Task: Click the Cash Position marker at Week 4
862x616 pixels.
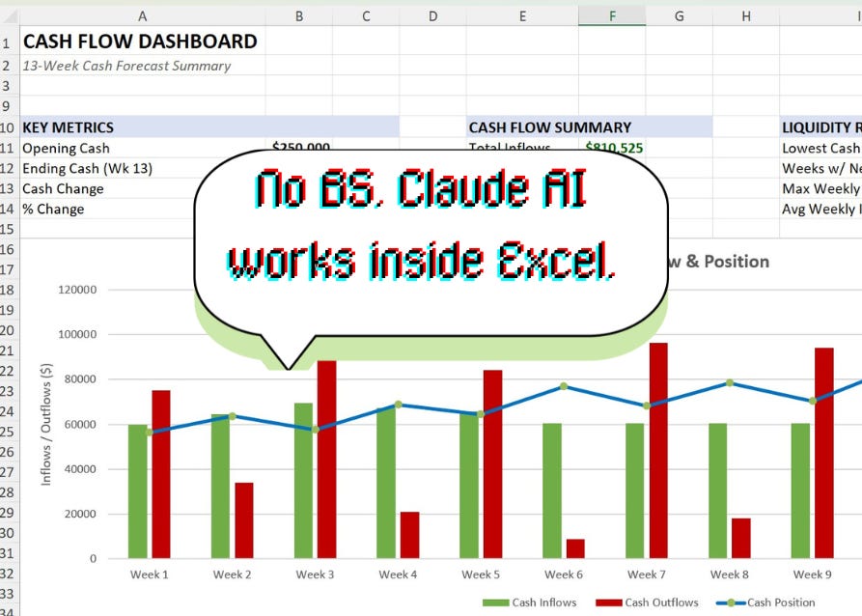Action: tap(398, 405)
